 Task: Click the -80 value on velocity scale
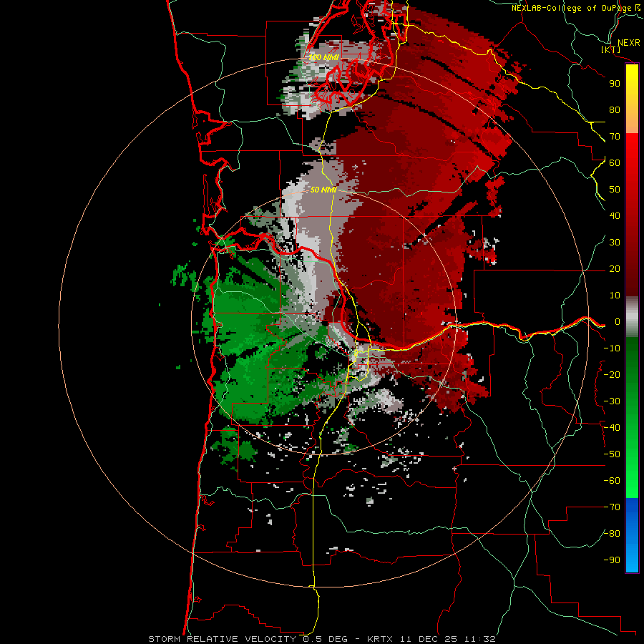click(612, 534)
